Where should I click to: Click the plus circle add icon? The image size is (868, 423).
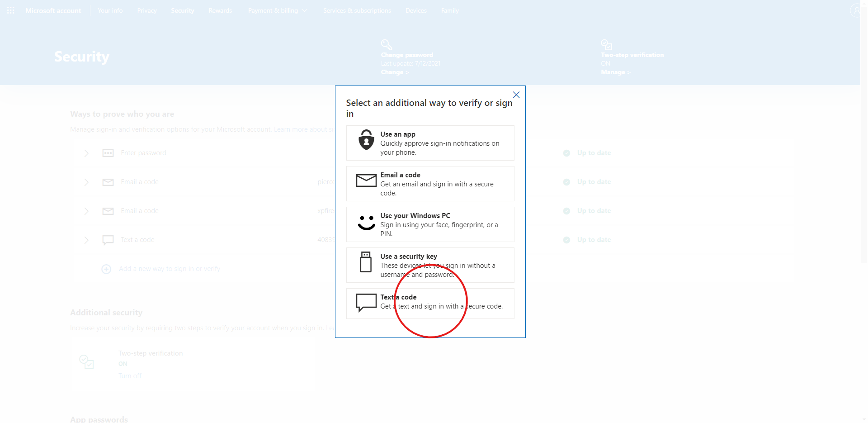[x=106, y=269]
